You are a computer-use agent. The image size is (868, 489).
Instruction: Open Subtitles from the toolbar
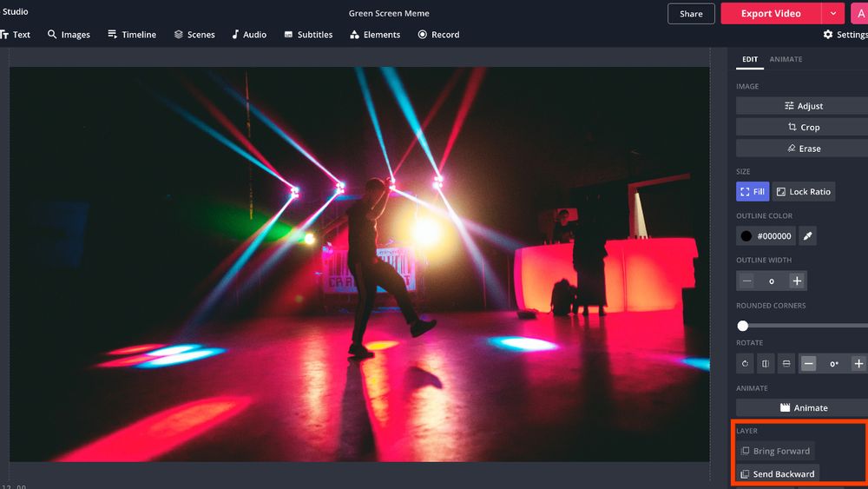308,35
